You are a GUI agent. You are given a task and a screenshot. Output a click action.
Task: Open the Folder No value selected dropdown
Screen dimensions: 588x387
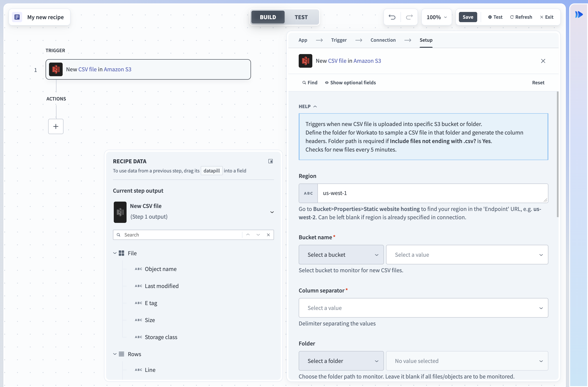tap(467, 361)
